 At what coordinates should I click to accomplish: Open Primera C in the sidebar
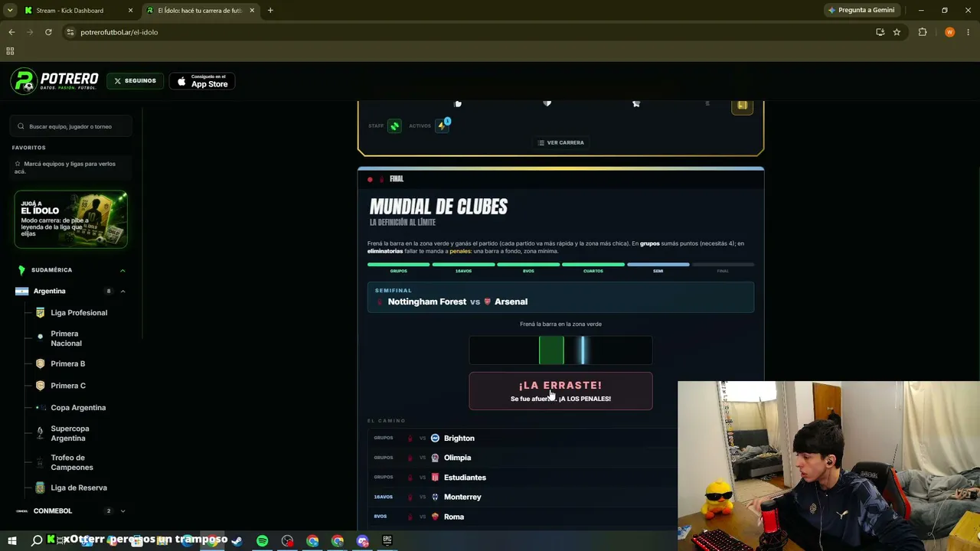click(x=68, y=386)
